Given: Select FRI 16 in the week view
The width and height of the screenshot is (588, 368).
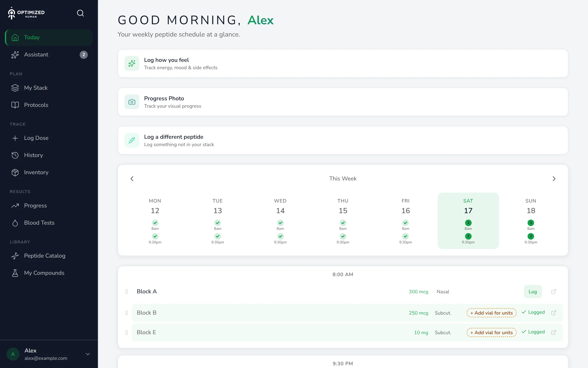Looking at the screenshot, I should [x=406, y=221].
